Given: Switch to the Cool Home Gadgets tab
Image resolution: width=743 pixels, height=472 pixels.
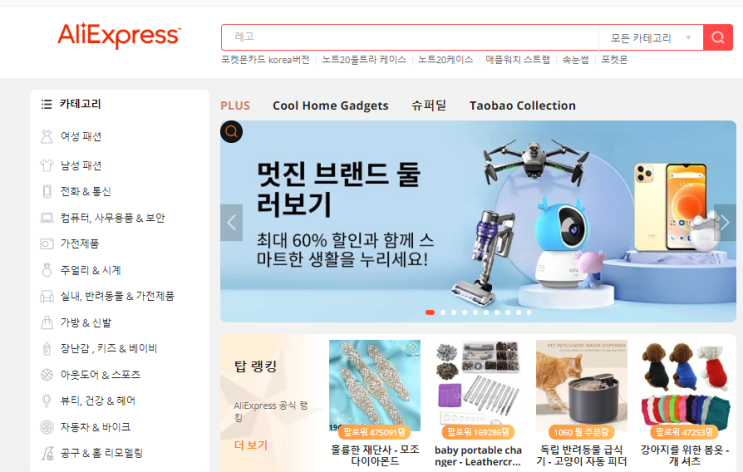Looking at the screenshot, I should point(330,106).
